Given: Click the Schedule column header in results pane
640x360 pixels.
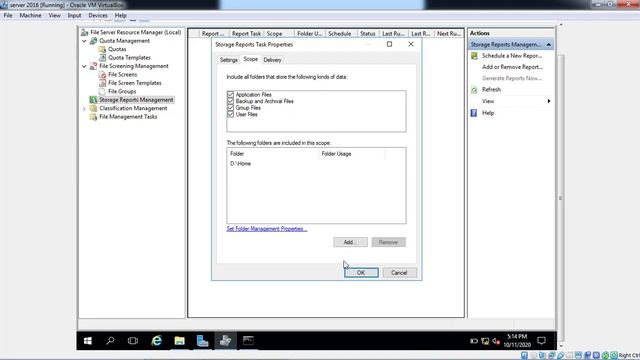Looking at the screenshot, I should [341, 34].
